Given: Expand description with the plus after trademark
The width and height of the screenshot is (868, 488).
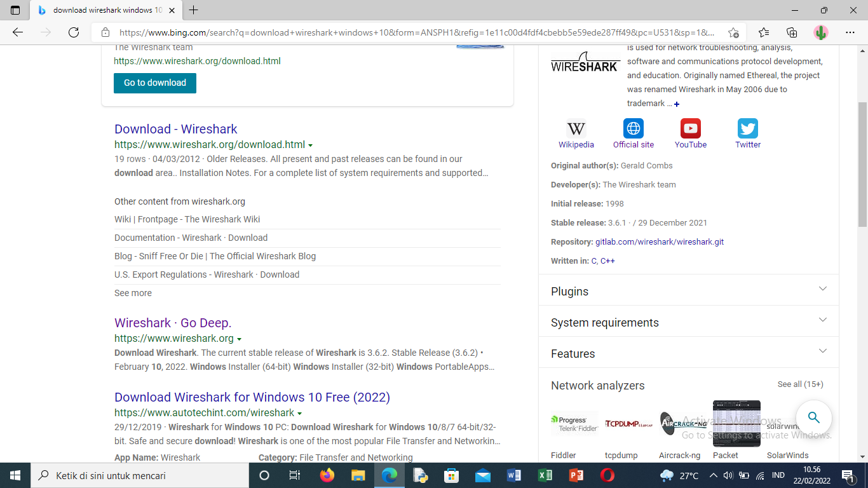Looking at the screenshot, I should click(x=677, y=104).
